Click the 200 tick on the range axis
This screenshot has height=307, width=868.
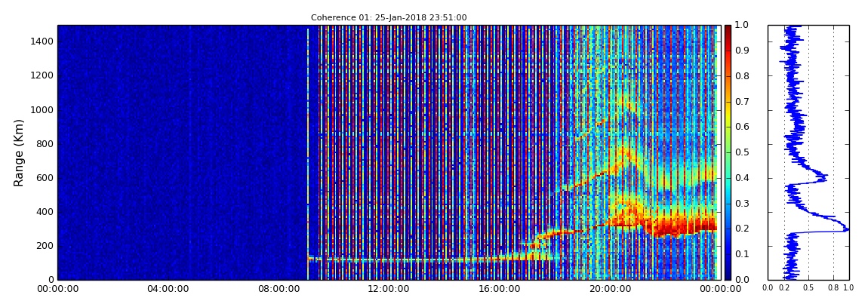point(46,246)
